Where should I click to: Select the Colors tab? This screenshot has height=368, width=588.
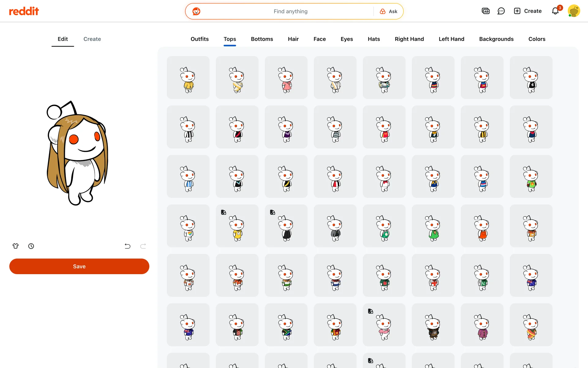pos(537,39)
